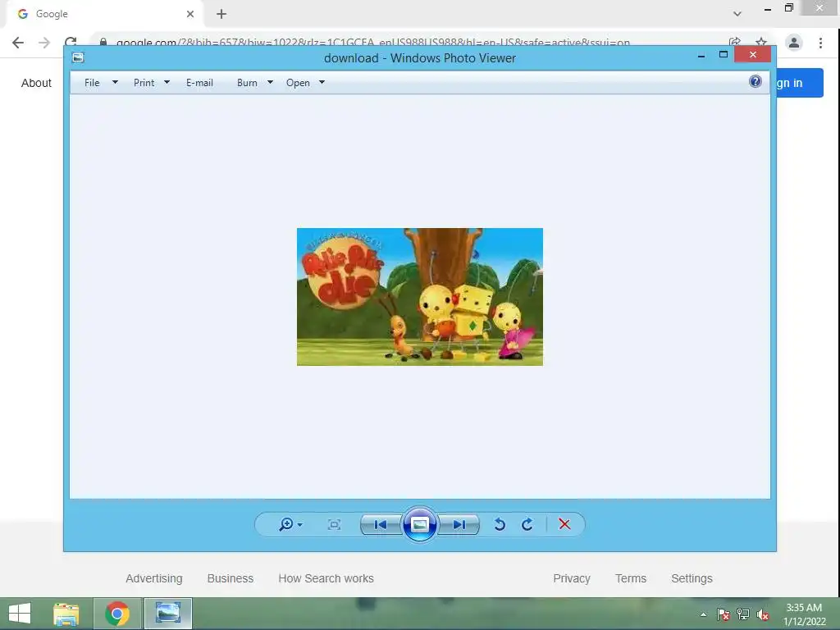
Task: Go forward in Chrome
Action: pos(44,43)
